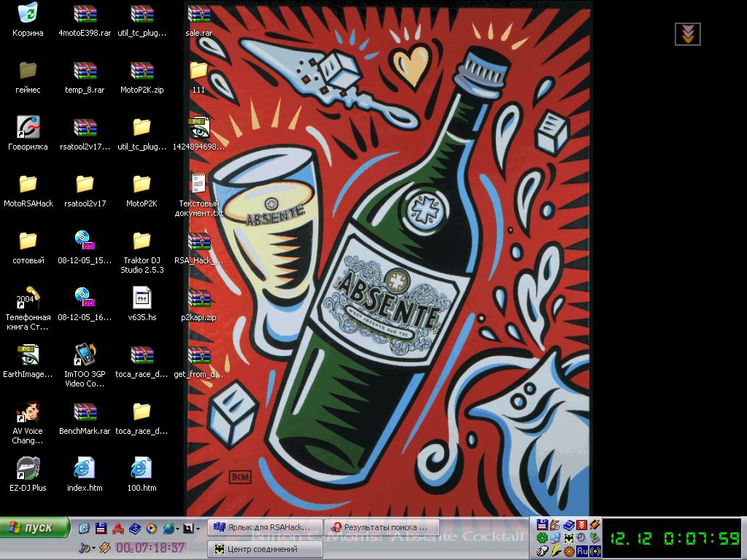Launch blue book icon in quick launch
The width and height of the screenshot is (747, 560).
pyautogui.click(x=135, y=528)
